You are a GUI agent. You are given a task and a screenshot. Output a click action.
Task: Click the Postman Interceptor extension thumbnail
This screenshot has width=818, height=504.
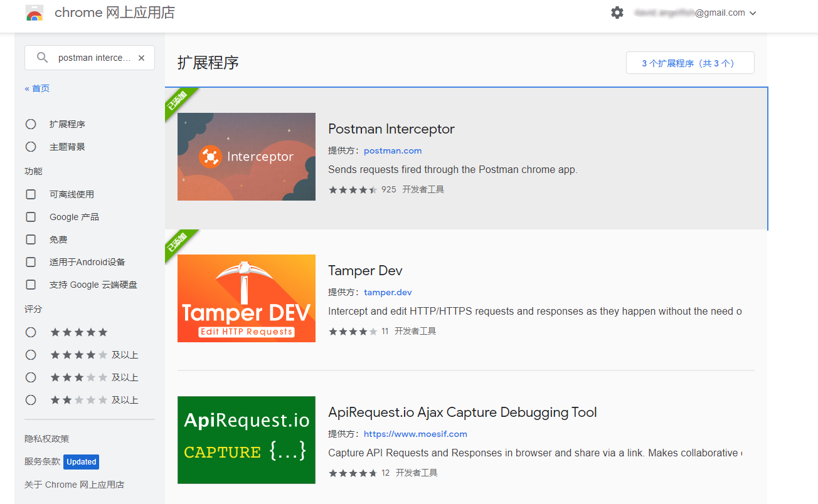pyautogui.click(x=246, y=157)
